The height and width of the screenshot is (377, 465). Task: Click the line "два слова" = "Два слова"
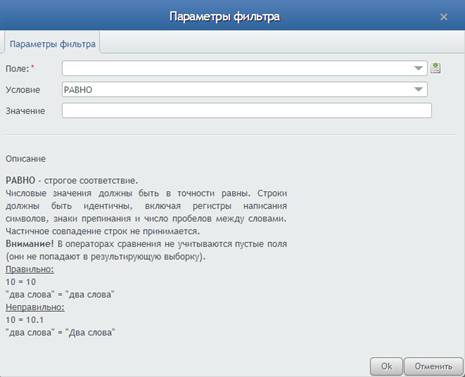coord(60,332)
